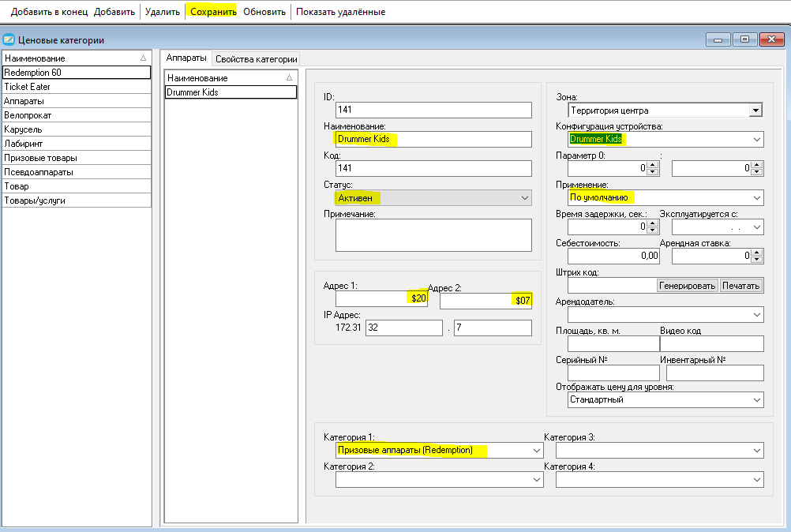Click Добавить toolbar button
The image size is (791, 532).
click(x=114, y=12)
